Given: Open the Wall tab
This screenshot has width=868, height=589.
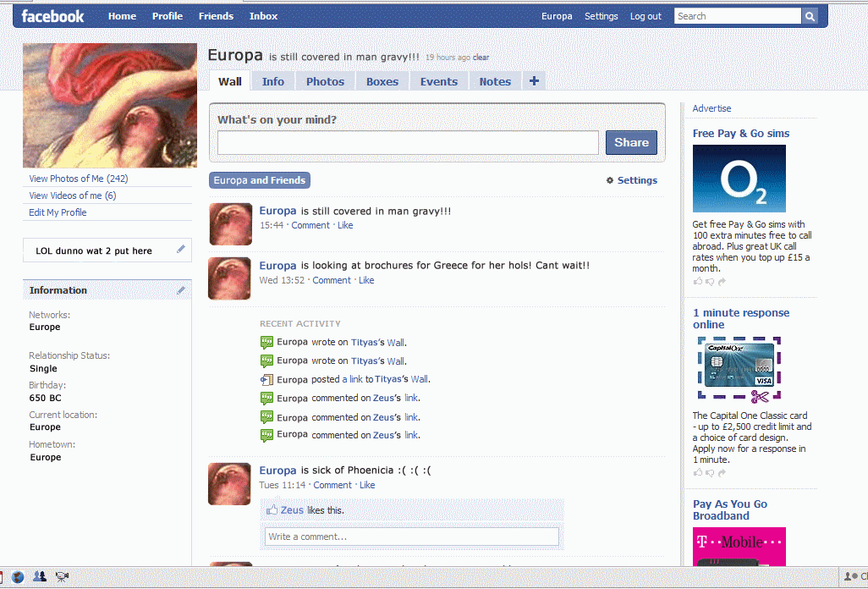Looking at the screenshot, I should (x=230, y=81).
